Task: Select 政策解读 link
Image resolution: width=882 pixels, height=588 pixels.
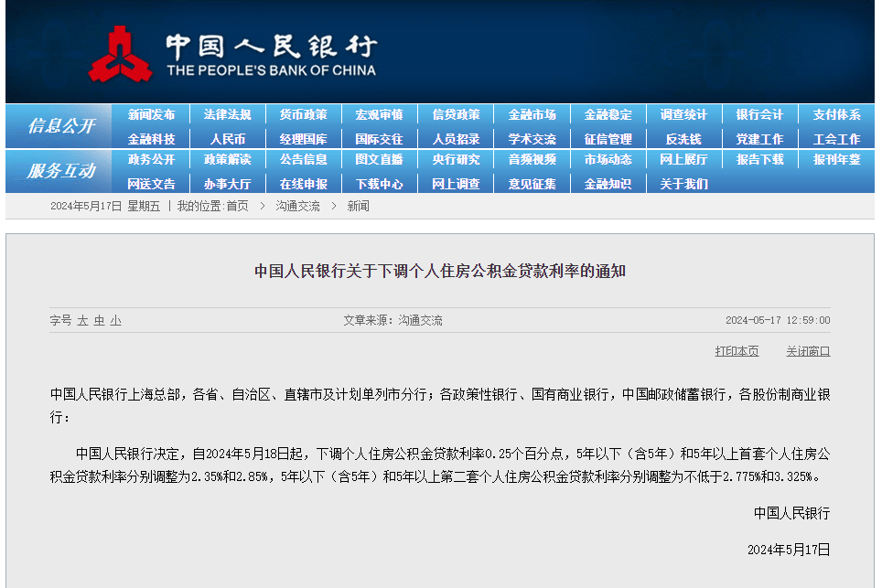Action: pyautogui.click(x=227, y=160)
